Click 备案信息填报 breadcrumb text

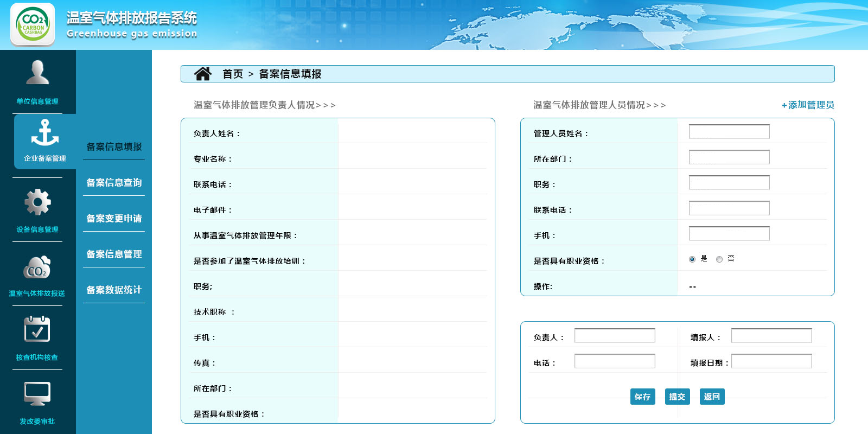point(290,74)
